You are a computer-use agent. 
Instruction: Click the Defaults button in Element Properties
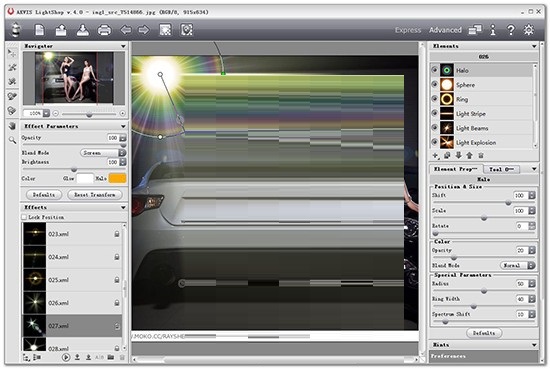[484, 333]
